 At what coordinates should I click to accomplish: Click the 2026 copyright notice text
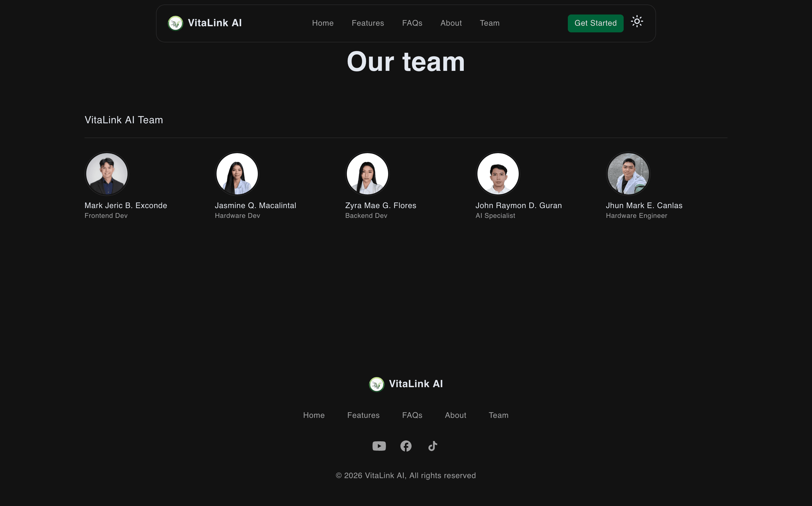(x=406, y=476)
